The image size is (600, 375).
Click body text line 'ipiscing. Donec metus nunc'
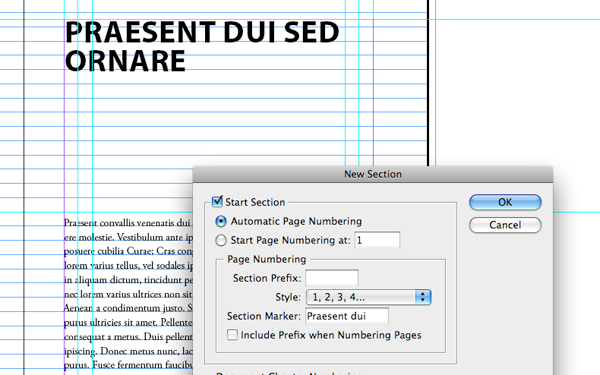128,351
